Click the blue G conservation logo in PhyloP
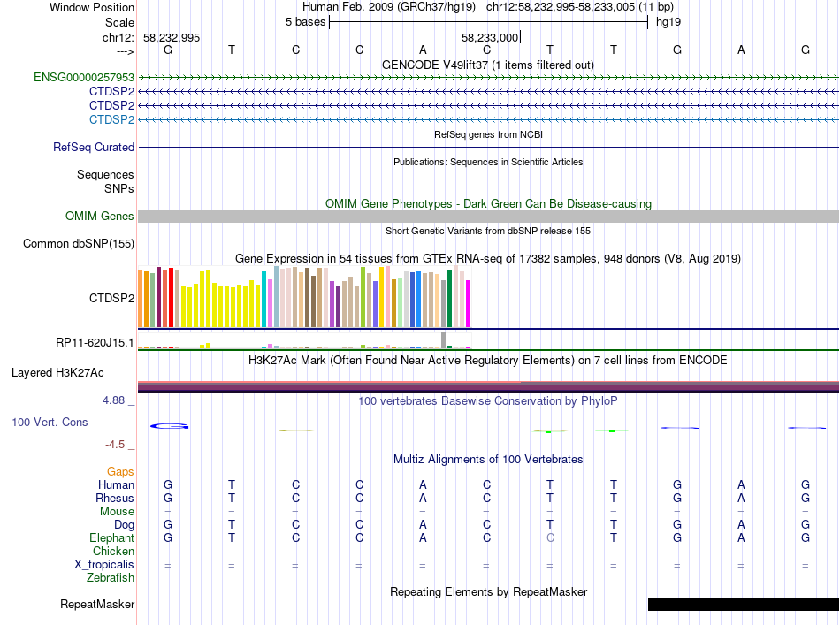 [169, 426]
